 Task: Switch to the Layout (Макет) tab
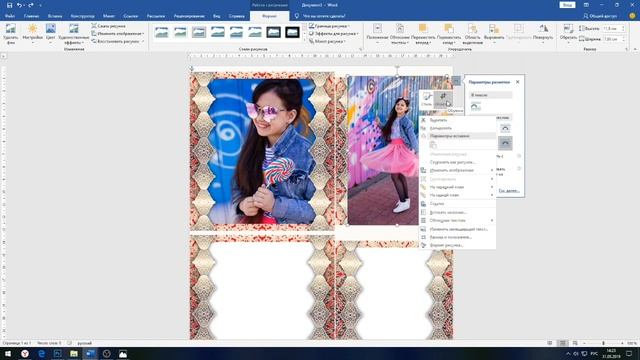tap(109, 16)
